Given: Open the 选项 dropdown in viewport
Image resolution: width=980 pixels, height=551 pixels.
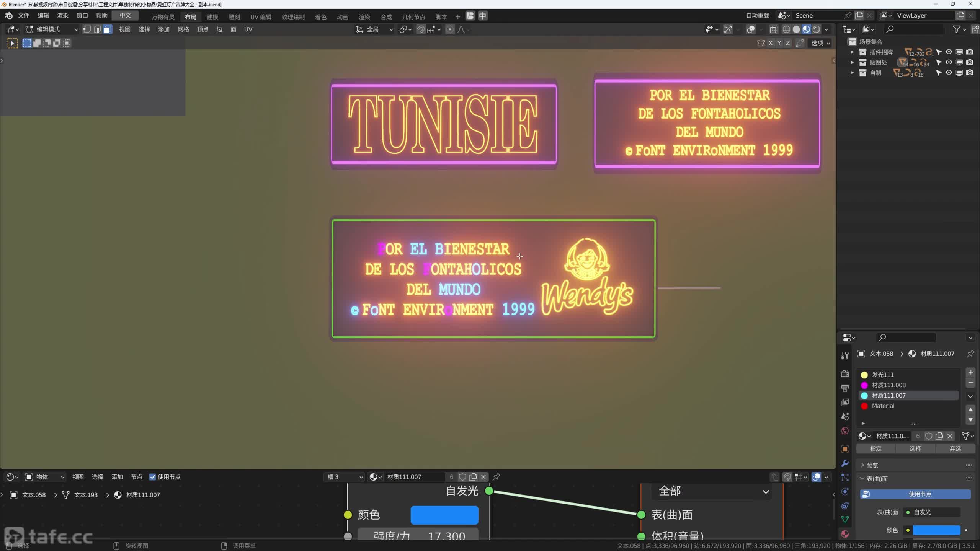Looking at the screenshot, I should [x=821, y=43].
